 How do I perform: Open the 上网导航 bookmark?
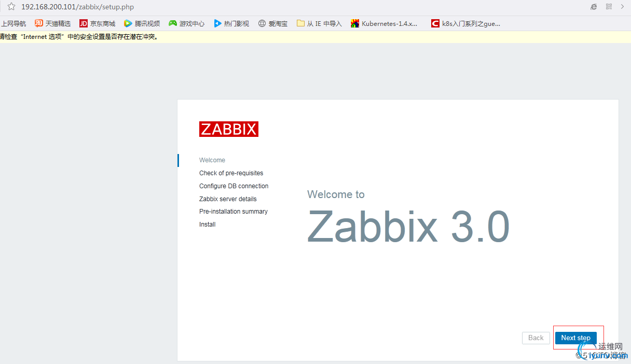pyautogui.click(x=13, y=23)
